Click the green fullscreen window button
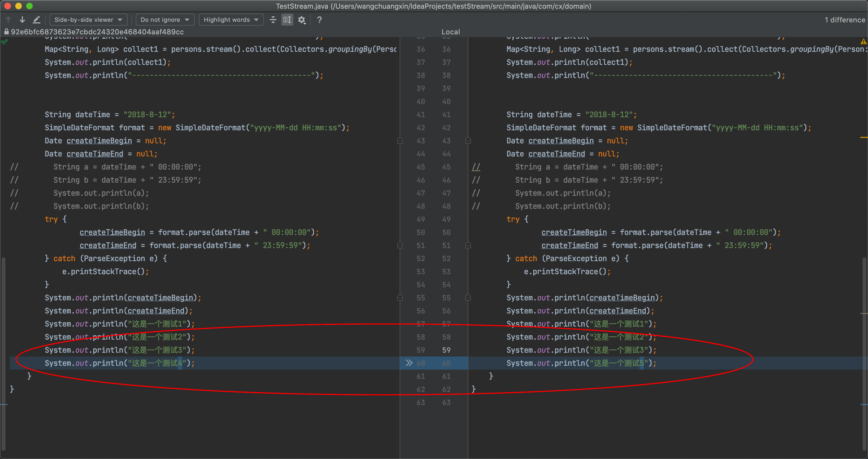The image size is (868, 459). (x=29, y=6)
